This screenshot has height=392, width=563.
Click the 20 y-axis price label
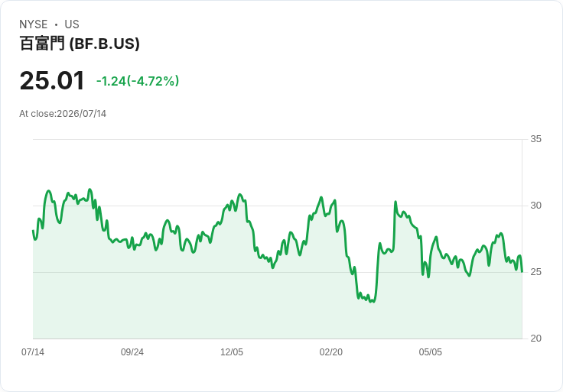535,339
